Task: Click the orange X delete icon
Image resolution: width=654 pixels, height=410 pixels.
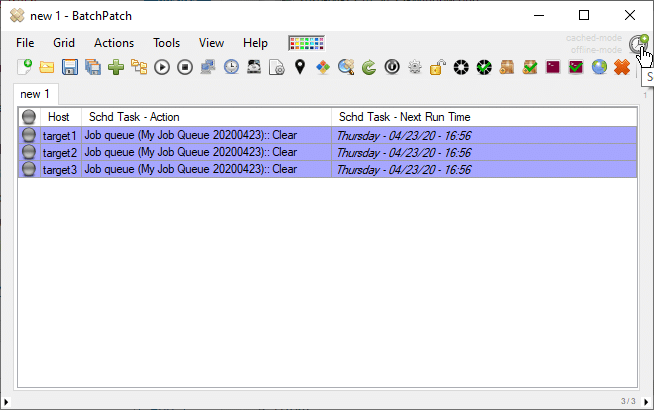Action: click(622, 67)
